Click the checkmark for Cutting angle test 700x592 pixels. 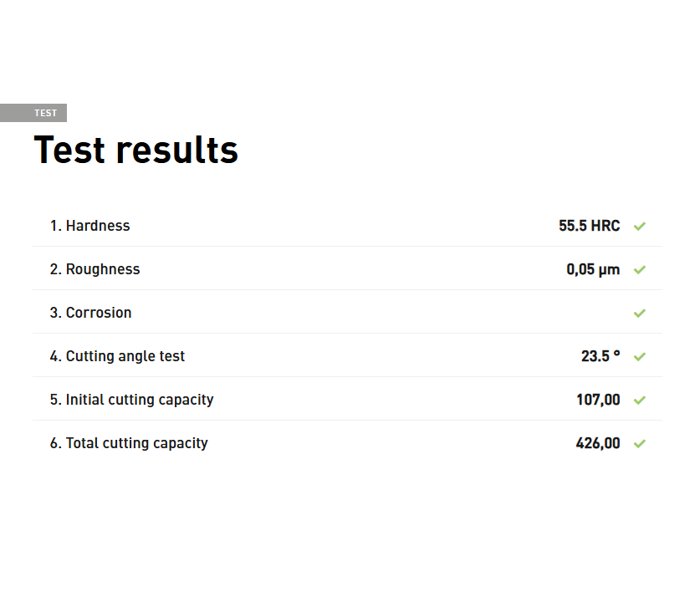coord(640,357)
